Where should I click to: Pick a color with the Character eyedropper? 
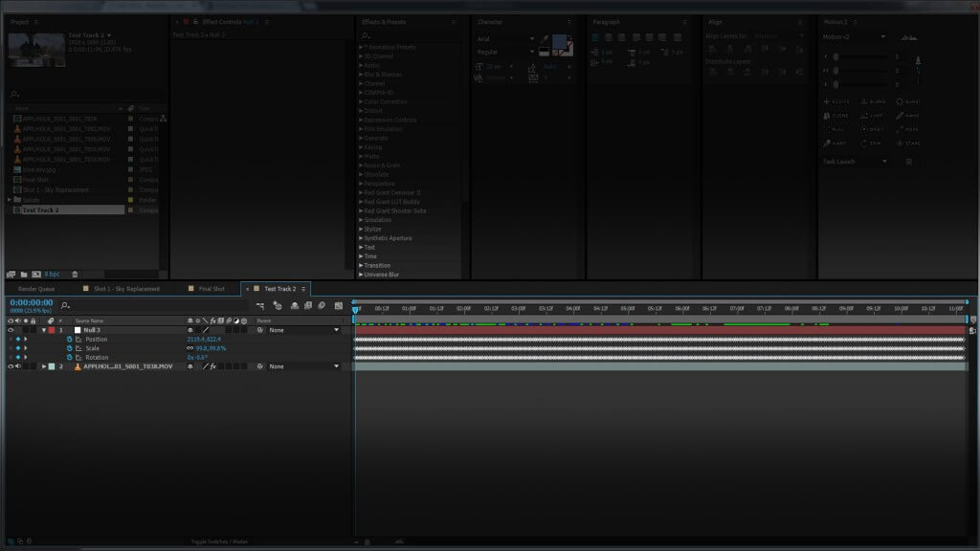[x=544, y=40]
